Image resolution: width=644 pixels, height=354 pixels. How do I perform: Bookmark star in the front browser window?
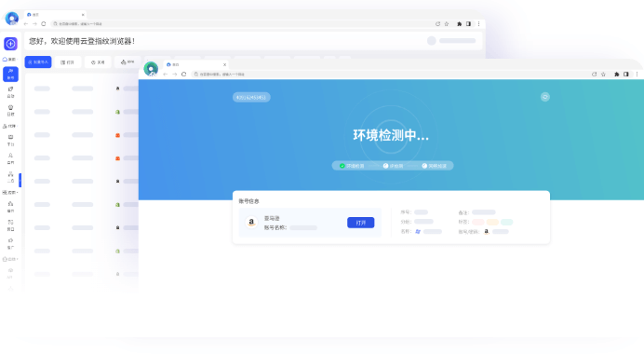pyautogui.click(x=603, y=74)
